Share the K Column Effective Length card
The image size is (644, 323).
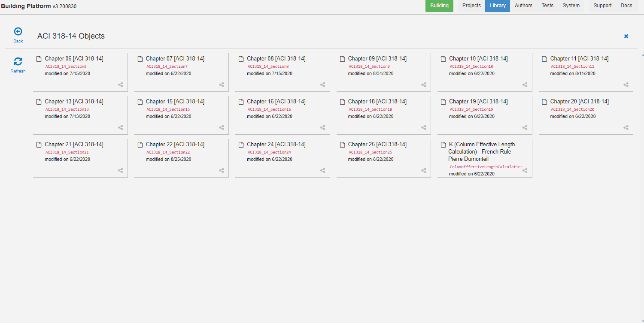coord(525,171)
